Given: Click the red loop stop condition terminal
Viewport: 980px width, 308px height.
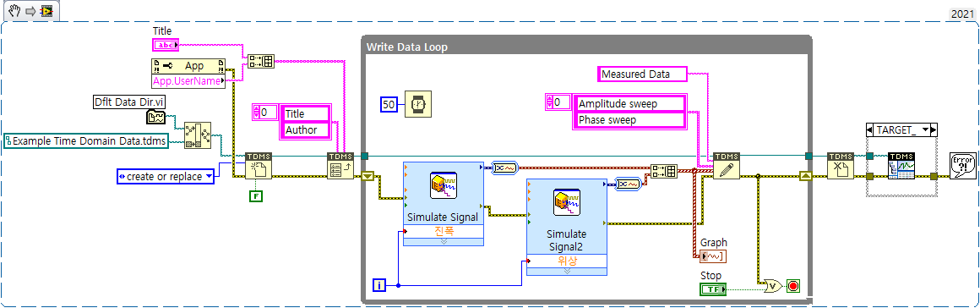Looking at the screenshot, I should (794, 286).
